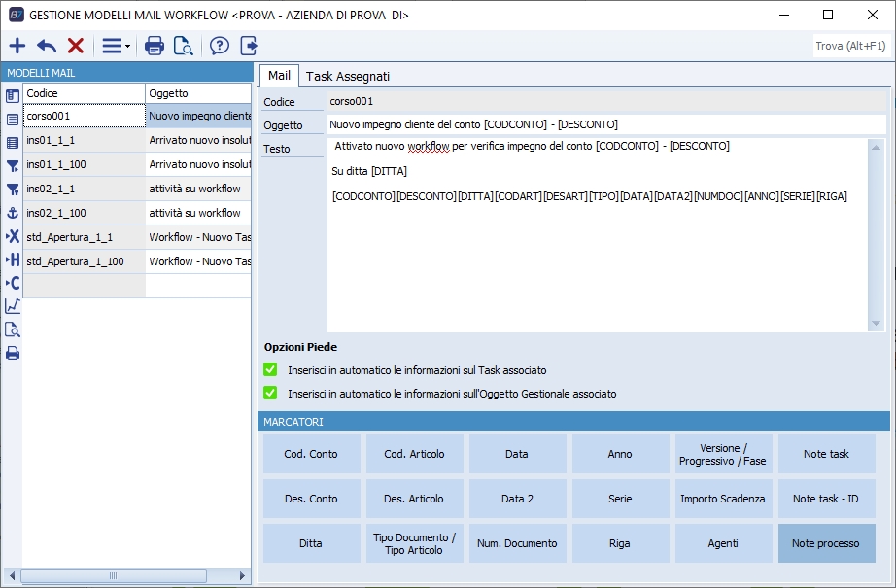896x588 pixels.
Task: Select the Mail tab
Action: pyautogui.click(x=279, y=76)
